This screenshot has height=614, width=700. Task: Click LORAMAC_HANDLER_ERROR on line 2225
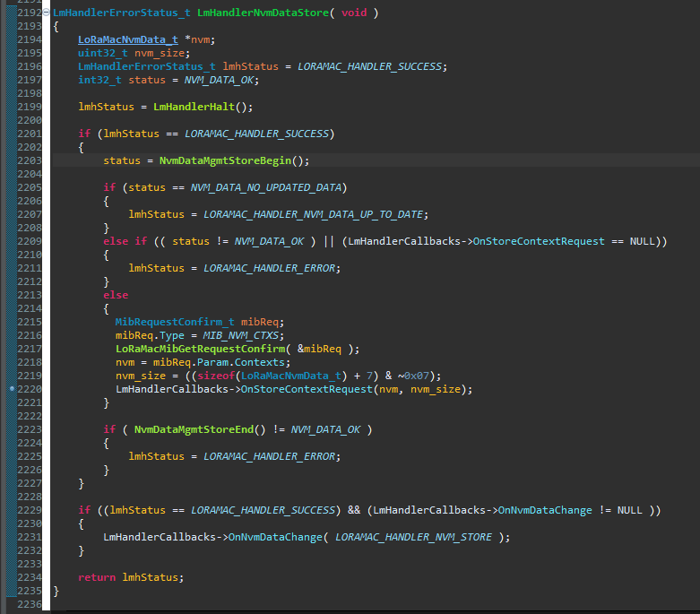(x=269, y=456)
